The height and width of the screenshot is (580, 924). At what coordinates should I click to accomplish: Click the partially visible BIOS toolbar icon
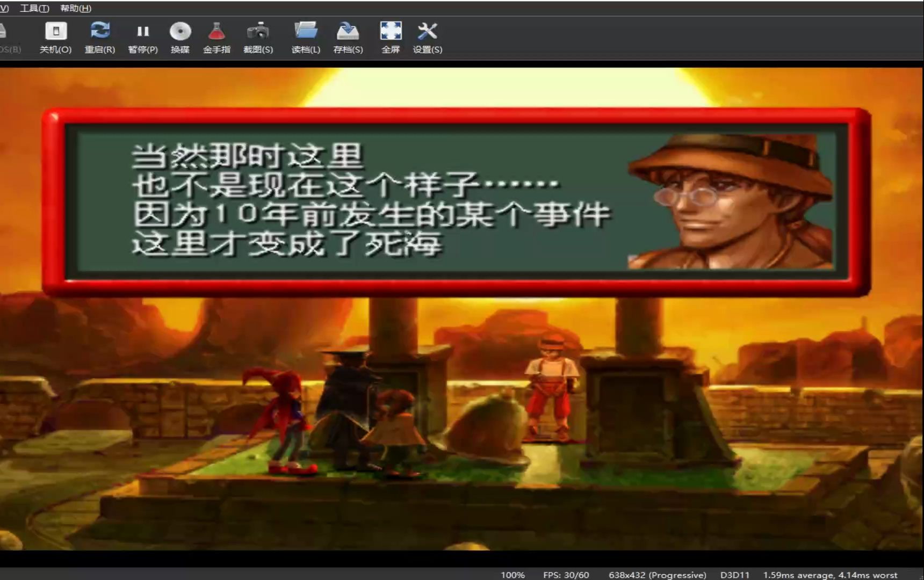3,31
